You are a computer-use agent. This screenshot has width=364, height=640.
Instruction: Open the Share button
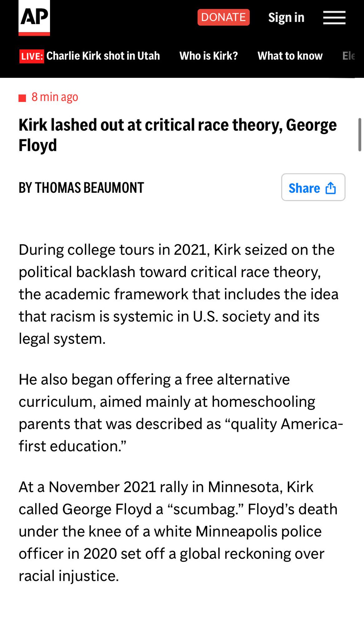313,187
